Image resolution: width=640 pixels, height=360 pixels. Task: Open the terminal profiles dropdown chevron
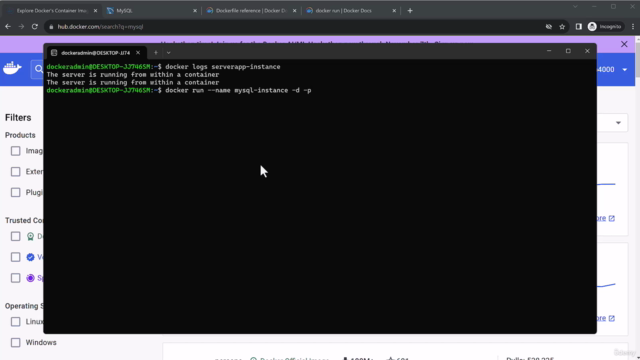coord(169,53)
